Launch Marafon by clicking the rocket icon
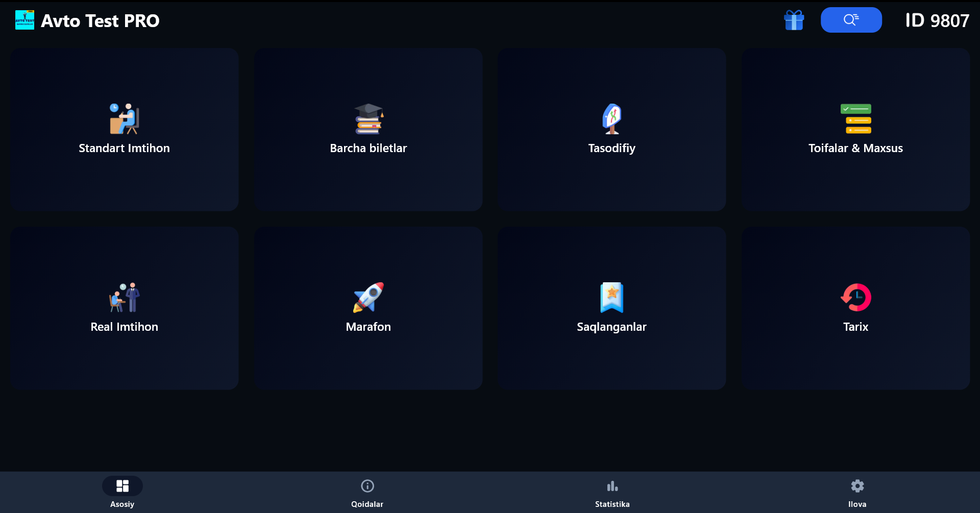Screen dimensions: 980x513 click(x=368, y=298)
